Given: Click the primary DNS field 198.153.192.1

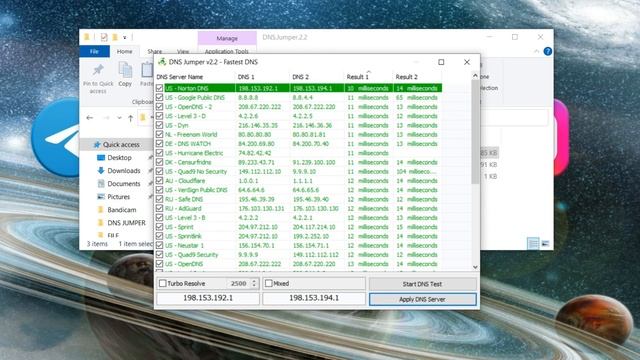Looking at the screenshot, I should coord(208,298).
